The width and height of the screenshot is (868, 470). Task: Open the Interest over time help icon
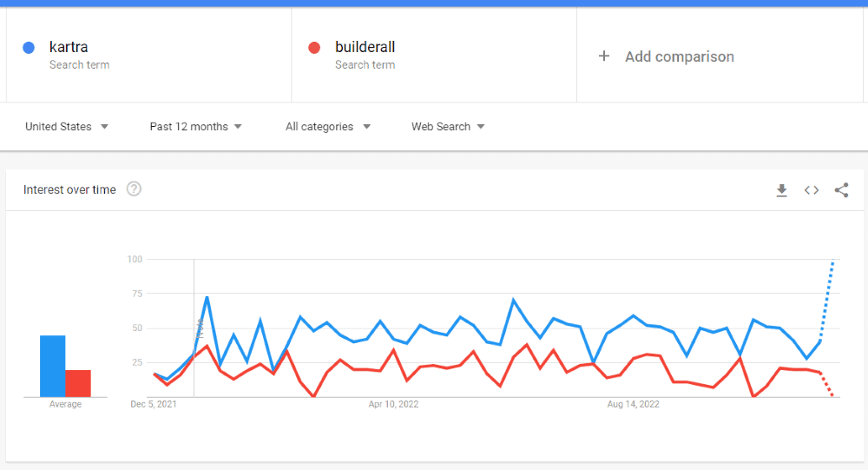134,189
